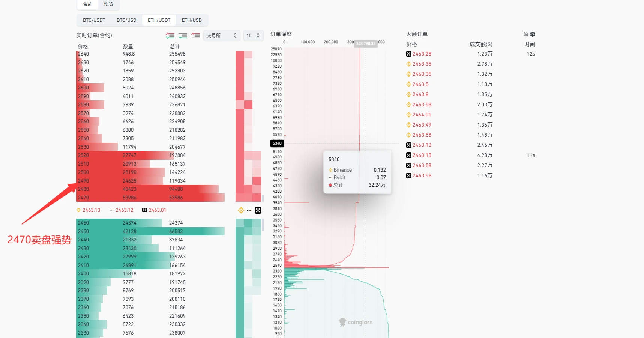
Task: Select the BTC/USD pair tab
Action: [126, 20]
